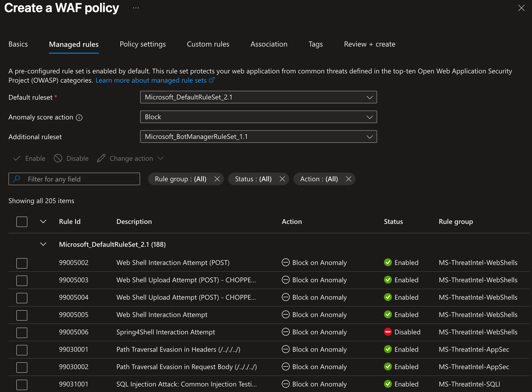The width and height of the screenshot is (532, 392).
Task: Click the Anomaly score action info icon
Action: click(x=79, y=118)
